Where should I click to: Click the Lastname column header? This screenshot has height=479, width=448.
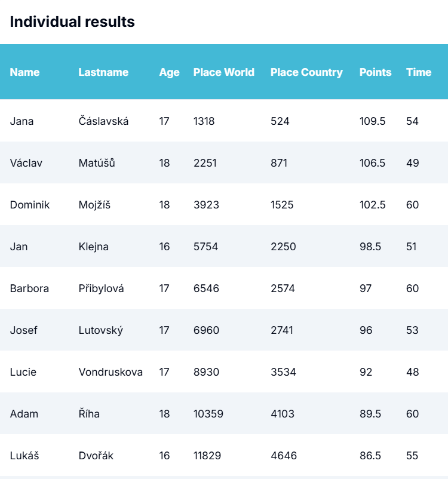103,72
